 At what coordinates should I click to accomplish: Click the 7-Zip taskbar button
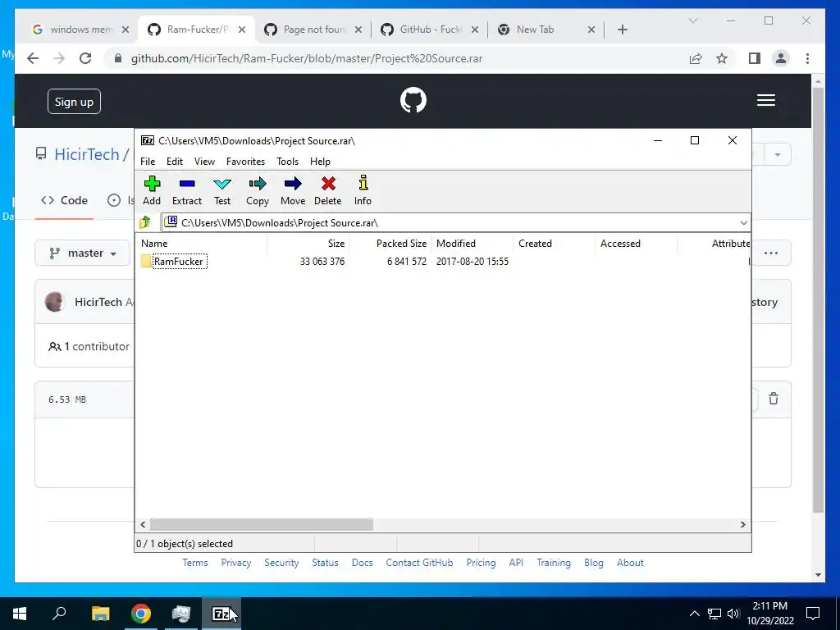pos(221,614)
